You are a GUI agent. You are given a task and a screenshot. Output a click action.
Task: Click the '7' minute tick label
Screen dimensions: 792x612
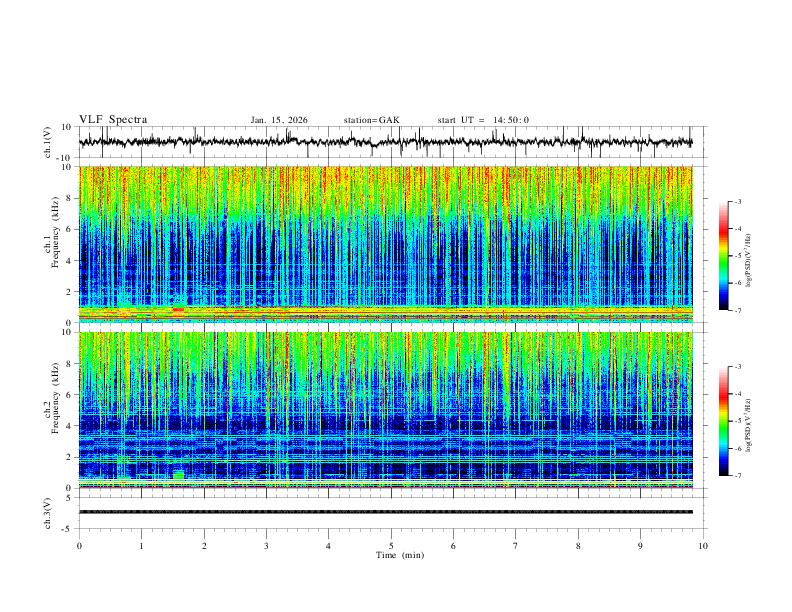pyautogui.click(x=516, y=546)
